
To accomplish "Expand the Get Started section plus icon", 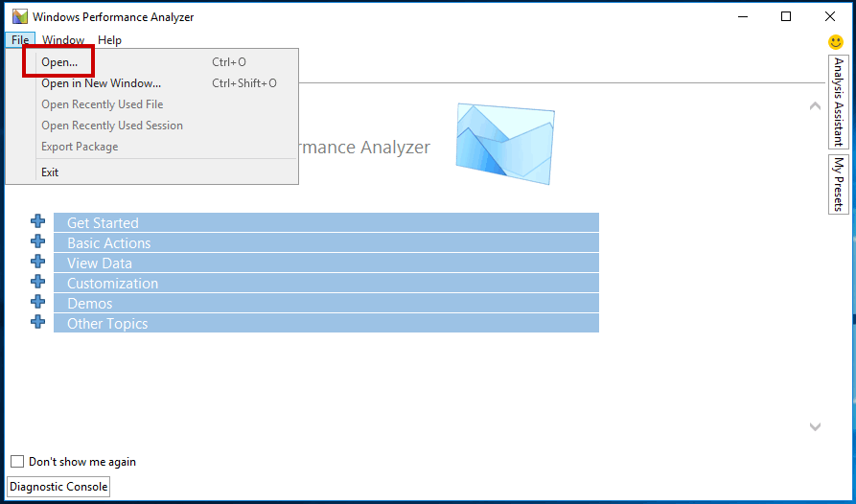I will point(37,221).
